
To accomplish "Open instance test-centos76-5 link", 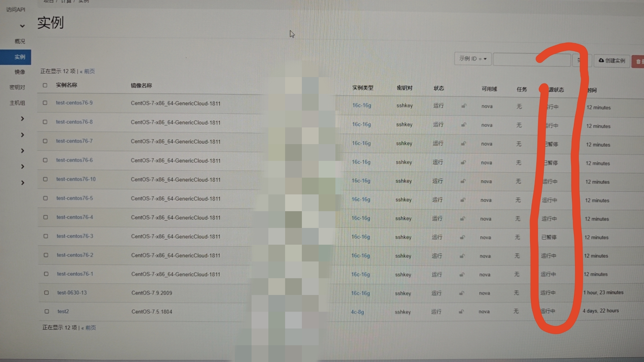I will tap(74, 198).
